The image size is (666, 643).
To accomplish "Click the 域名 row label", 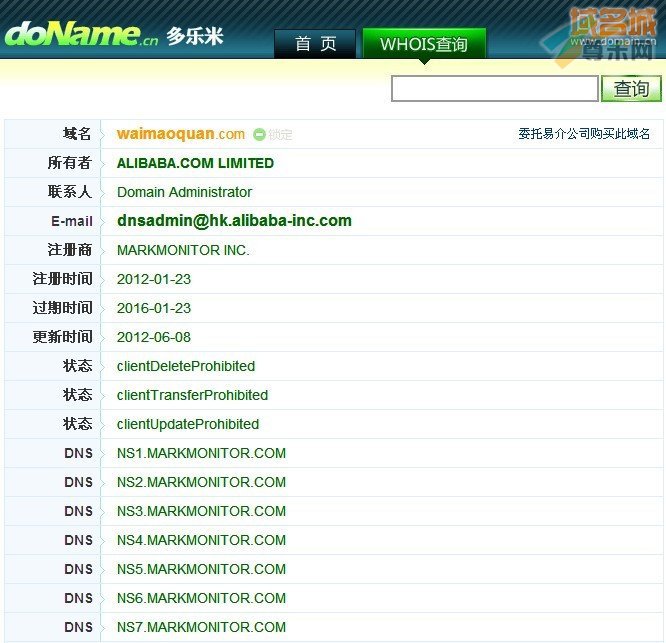I will [x=77, y=134].
